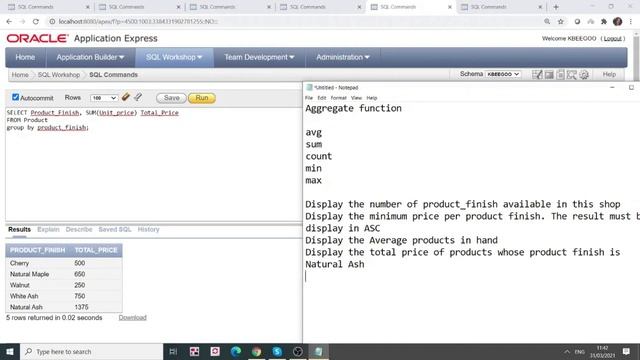Bookmark page with star icon

[x=561, y=21]
